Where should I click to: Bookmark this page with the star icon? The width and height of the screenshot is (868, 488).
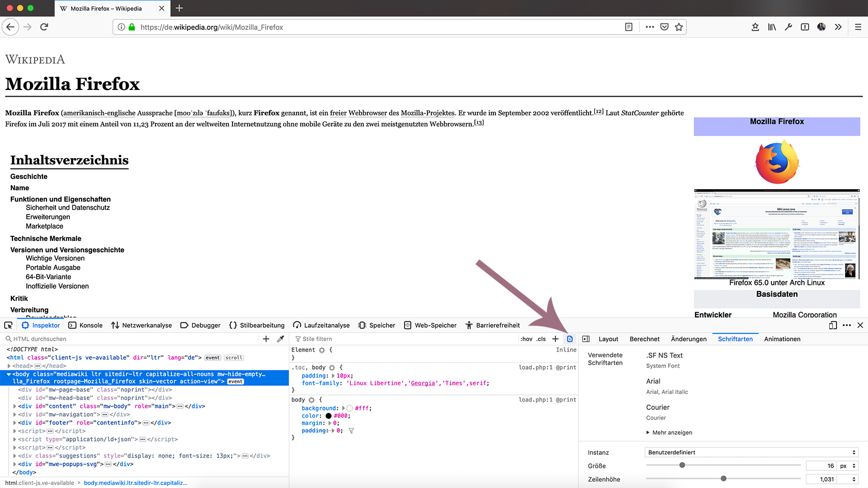tap(679, 27)
